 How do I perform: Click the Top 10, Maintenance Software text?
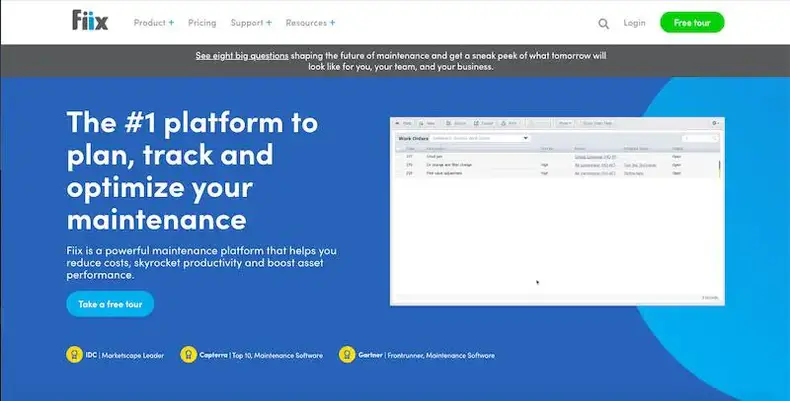coord(278,355)
